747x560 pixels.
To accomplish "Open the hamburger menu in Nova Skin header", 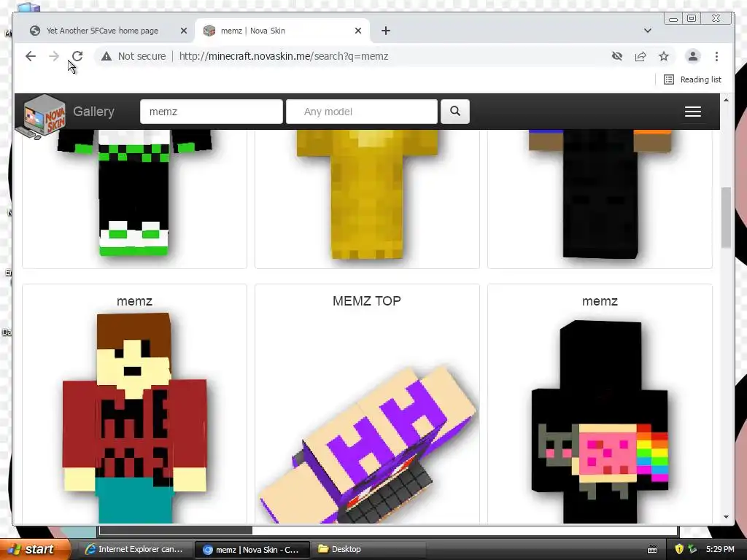I will coord(693,112).
